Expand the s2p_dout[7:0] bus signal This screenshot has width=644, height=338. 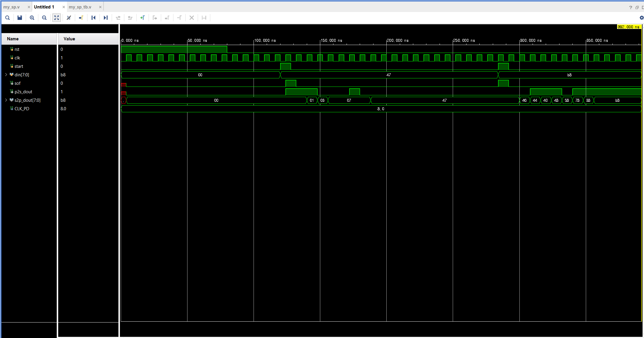[x=6, y=100]
